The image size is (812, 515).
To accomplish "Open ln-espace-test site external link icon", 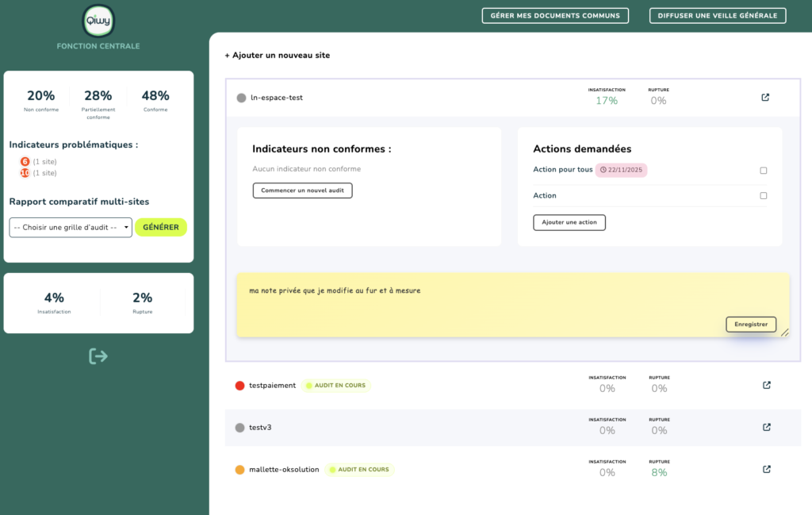I will click(765, 98).
